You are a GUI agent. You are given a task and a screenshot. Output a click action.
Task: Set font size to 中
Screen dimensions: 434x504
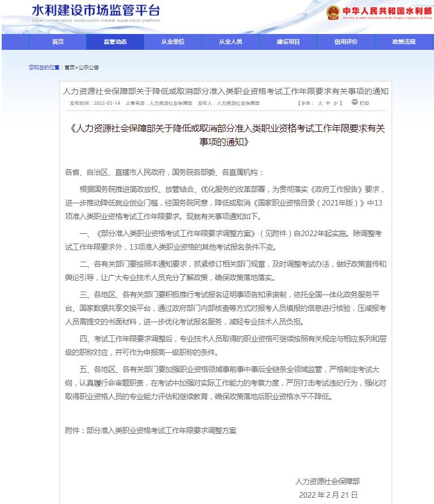328,103
